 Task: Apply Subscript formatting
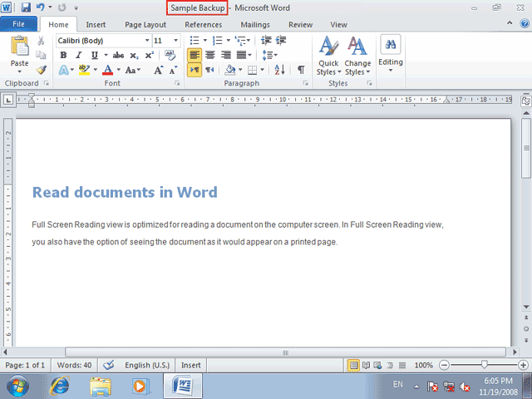click(x=134, y=56)
